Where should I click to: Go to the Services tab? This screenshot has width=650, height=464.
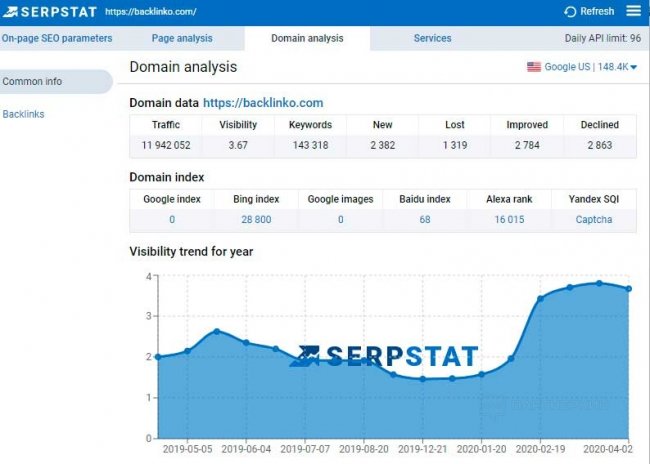[432, 39]
